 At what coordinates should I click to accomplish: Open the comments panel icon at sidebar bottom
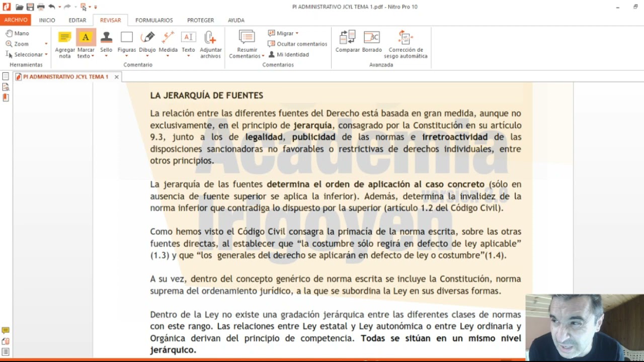tap(6, 330)
